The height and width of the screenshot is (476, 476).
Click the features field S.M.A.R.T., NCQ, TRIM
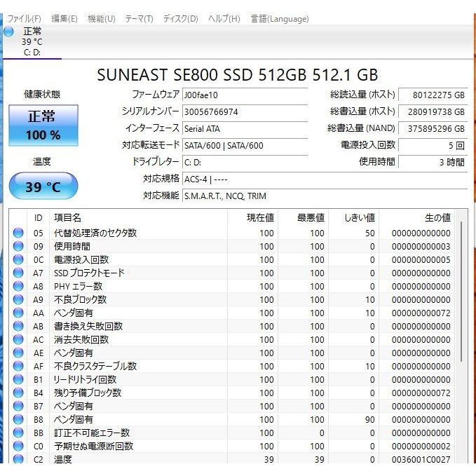click(x=325, y=196)
